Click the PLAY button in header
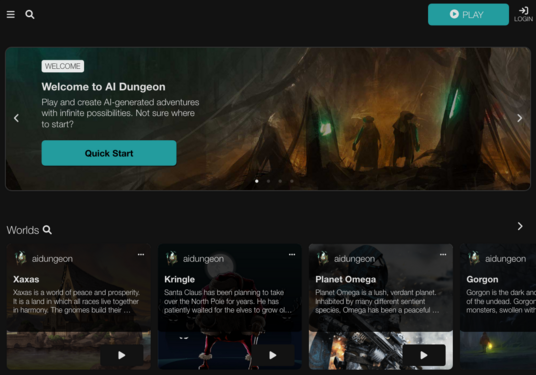 pyautogui.click(x=468, y=14)
